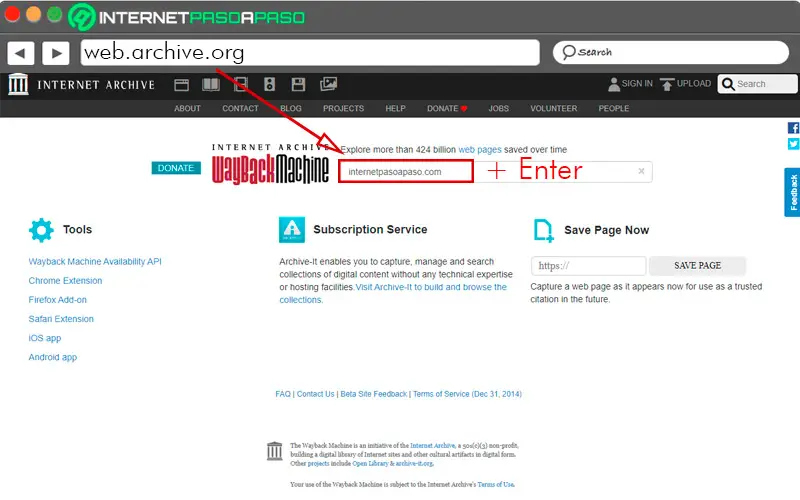
Task: Clear the Wayback search field with the X
Action: (641, 171)
